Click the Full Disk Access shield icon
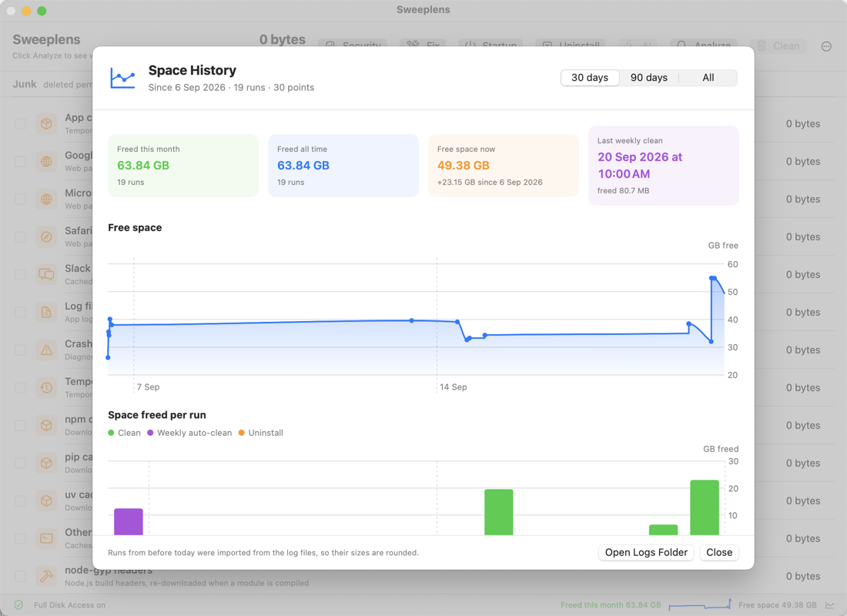The height and width of the screenshot is (616, 847). coord(18,604)
